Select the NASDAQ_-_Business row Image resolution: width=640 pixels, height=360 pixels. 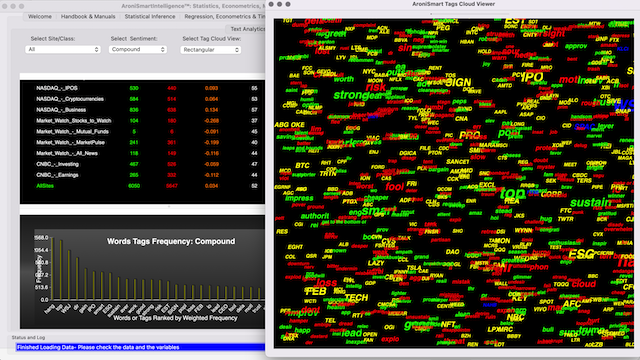tap(142, 110)
